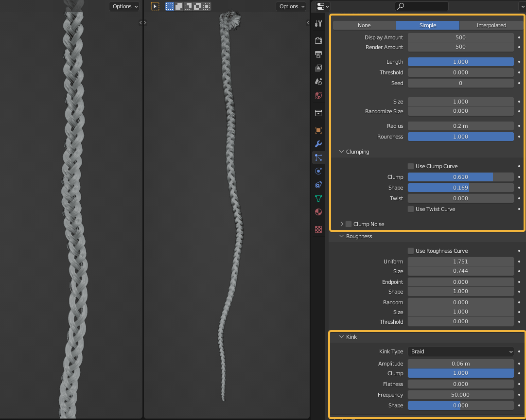The image size is (526, 420).
Task: Select the Modifier properties wrench icon
Action: pos(318,144)
